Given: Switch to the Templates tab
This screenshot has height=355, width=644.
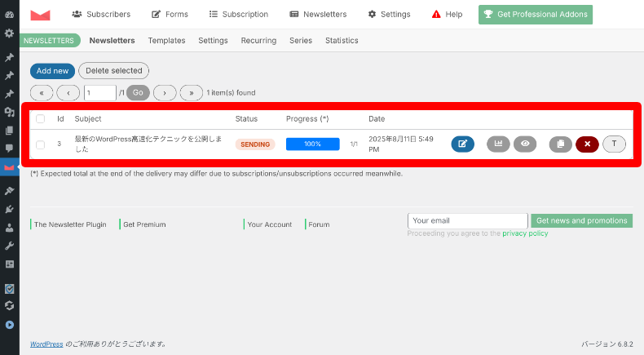Looking at the screenshot, I should click(x=166, y=41).
